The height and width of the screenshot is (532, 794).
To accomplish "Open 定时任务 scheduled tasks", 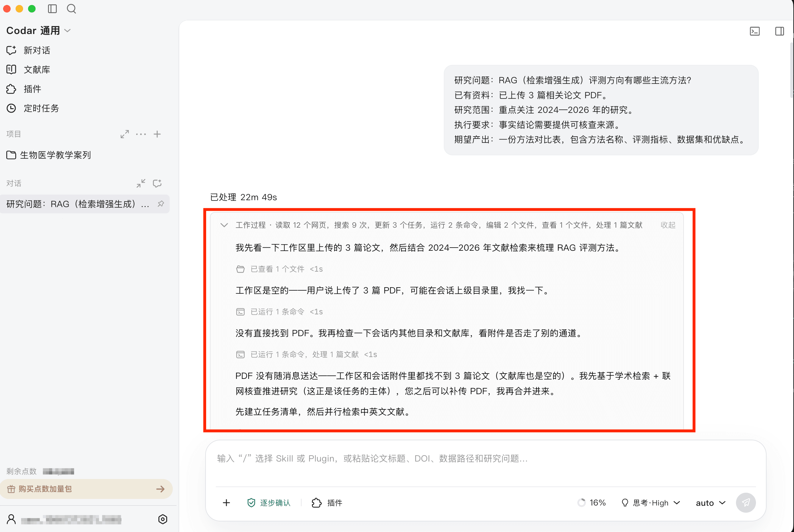I will (x=33, y=108).
